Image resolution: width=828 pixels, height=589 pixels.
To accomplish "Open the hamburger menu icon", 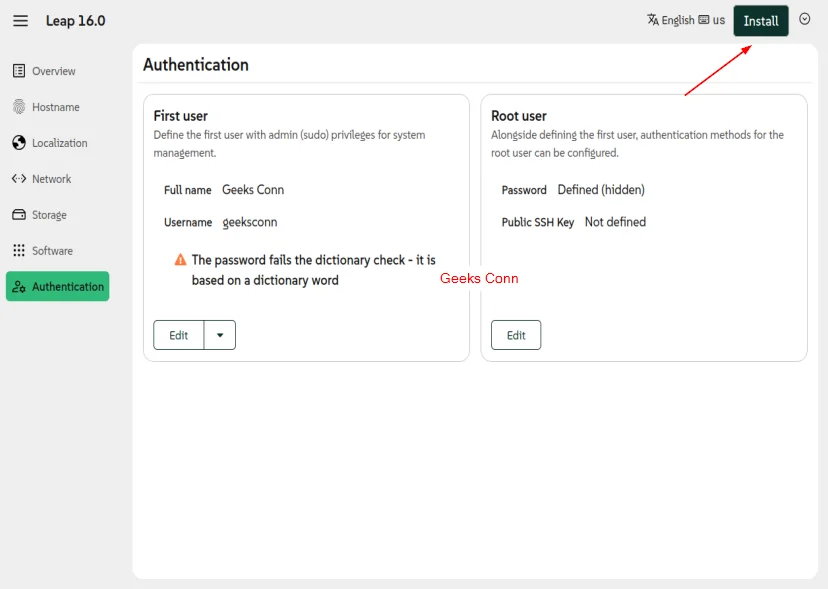I will tap(20, 21).
